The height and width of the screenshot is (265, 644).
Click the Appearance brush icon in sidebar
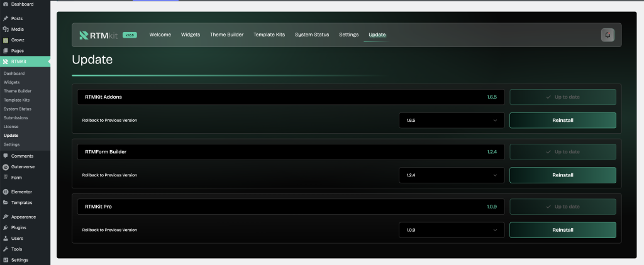tap(6, 217)
